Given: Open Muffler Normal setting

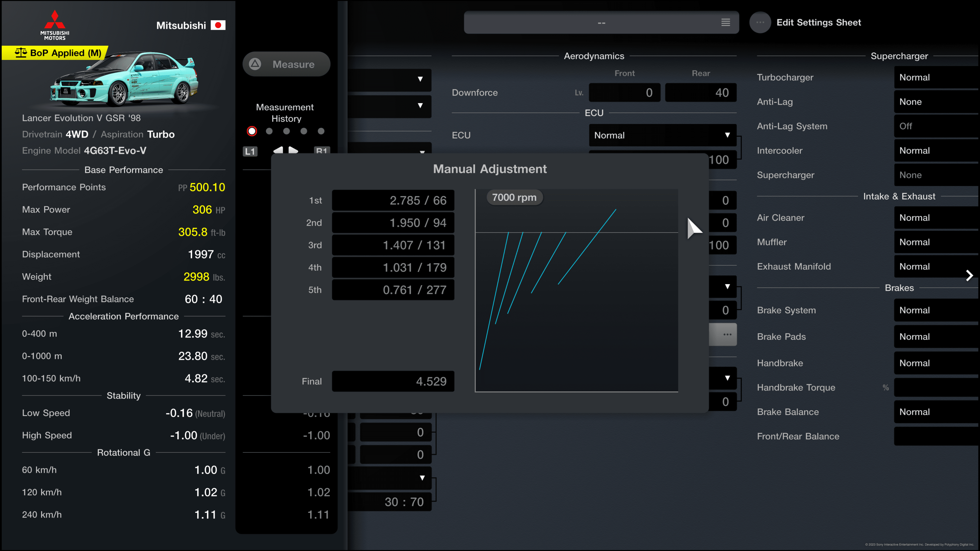Looking at the screenshot, I should coord(937,242).
